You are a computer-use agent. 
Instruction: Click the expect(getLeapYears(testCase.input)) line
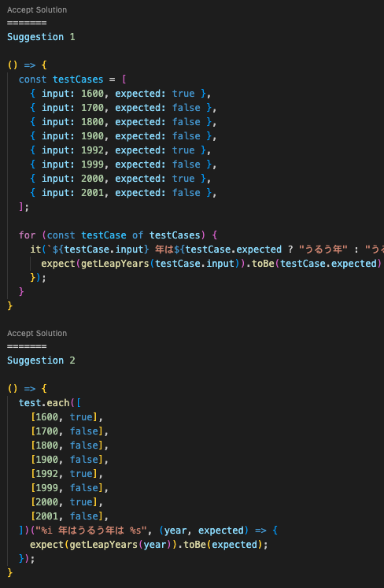tap(212, 264)
